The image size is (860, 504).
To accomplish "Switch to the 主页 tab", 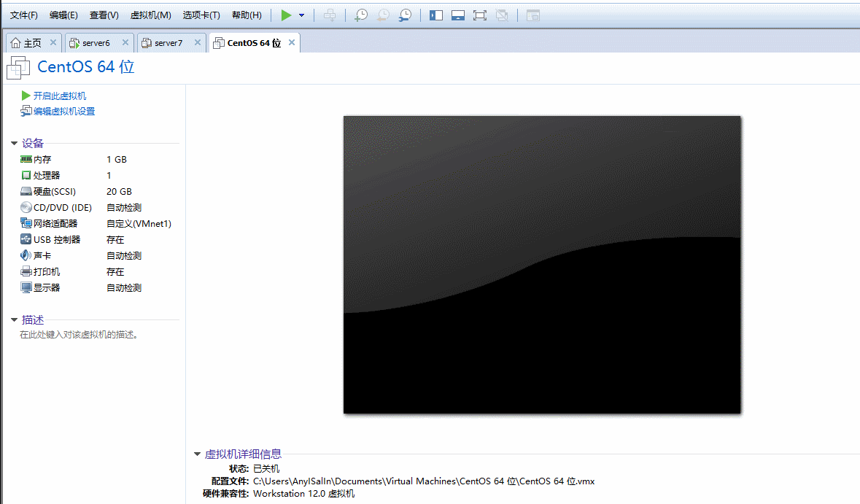I will tap(32, 43).
